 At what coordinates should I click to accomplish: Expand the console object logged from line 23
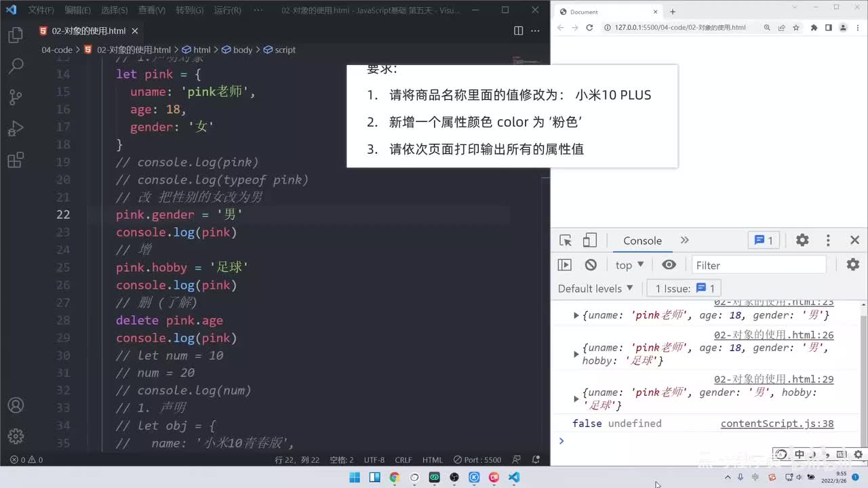point(576,315)
